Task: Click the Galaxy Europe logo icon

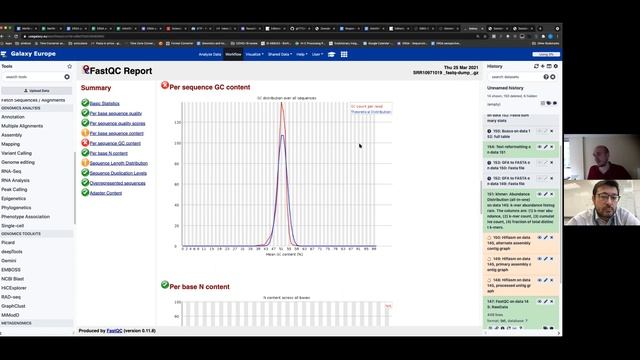Action: [4, 54]
